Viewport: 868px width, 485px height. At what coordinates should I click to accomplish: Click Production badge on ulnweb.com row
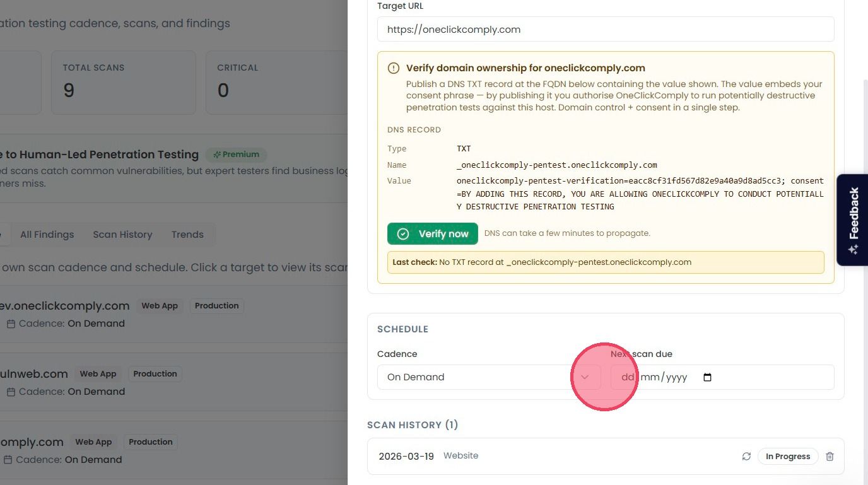point(155,374)
